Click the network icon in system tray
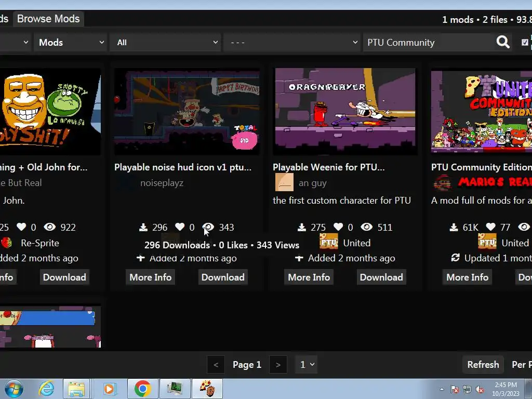Viewport: 532px width, 399px height. tap(467, 390)
